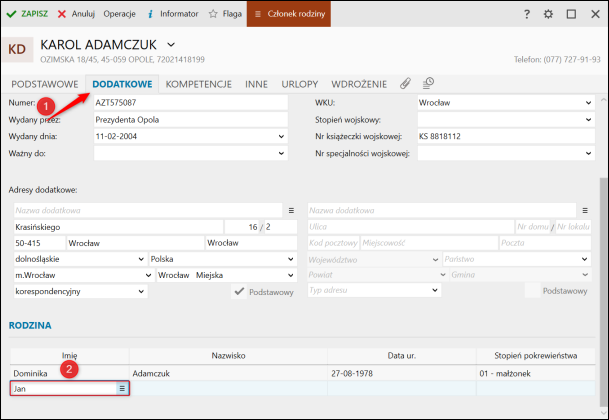Open the Informator panel
609x420 pixels.
tap(173, 14)
